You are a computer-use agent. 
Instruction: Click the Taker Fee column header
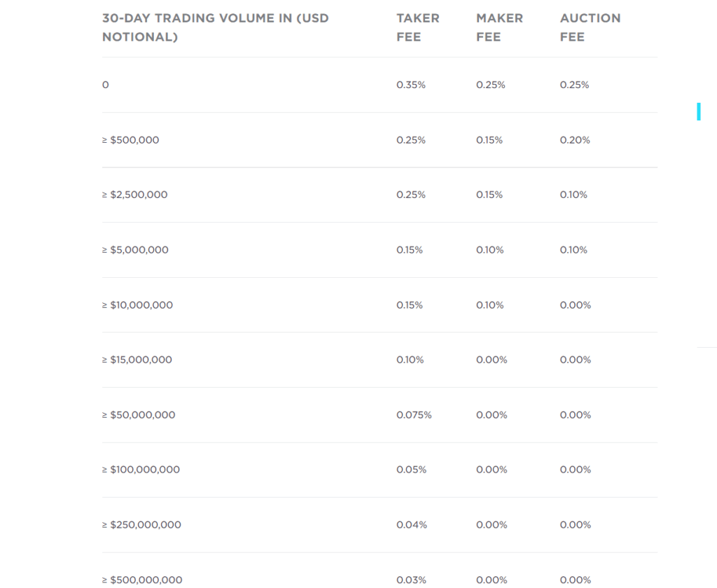point(417,27)
